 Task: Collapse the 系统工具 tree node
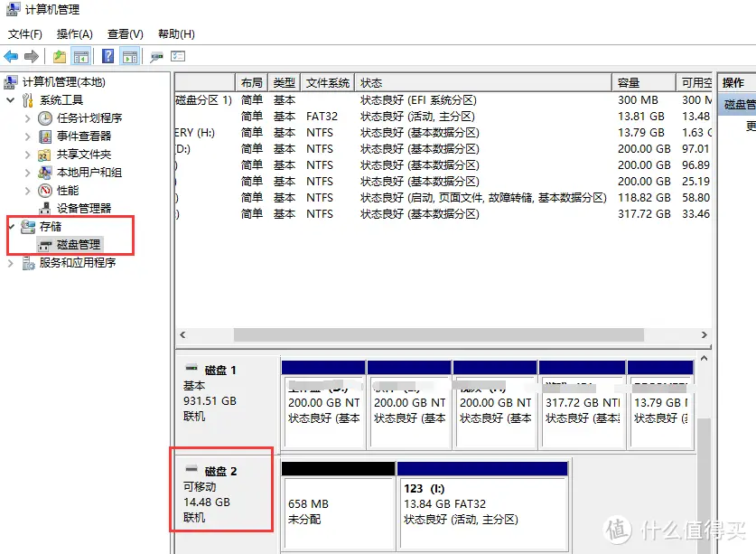(9, 100)
